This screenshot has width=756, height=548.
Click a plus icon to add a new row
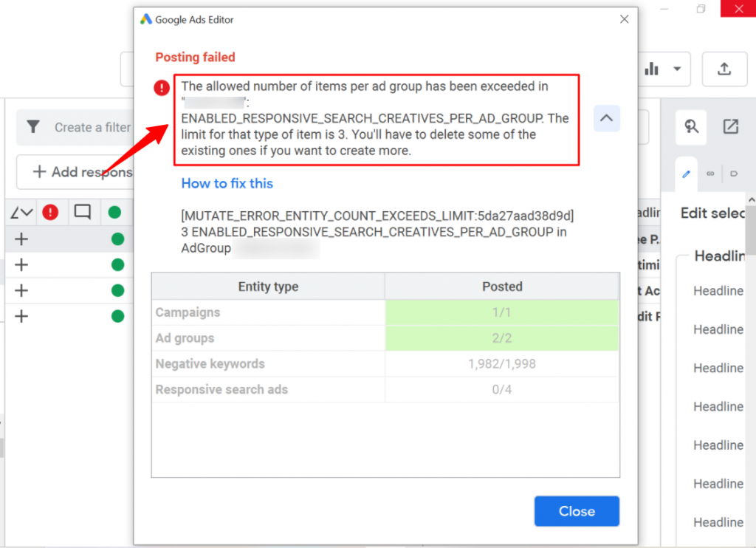pyautogui.click(x=21, y=239)
